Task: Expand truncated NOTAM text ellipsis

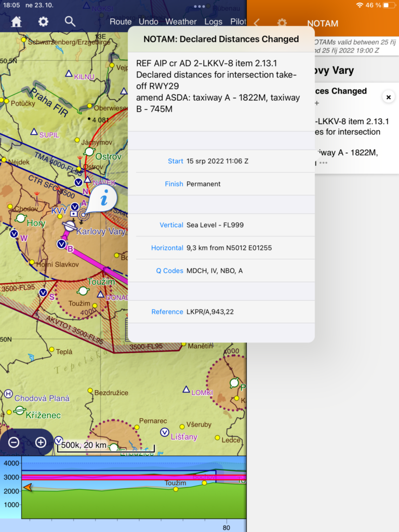Action: [324, 163]
